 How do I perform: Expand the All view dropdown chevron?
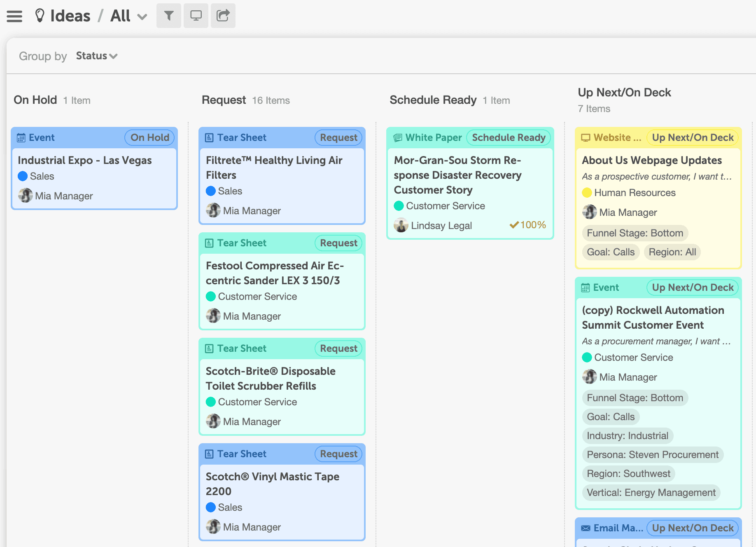[142, 17]
